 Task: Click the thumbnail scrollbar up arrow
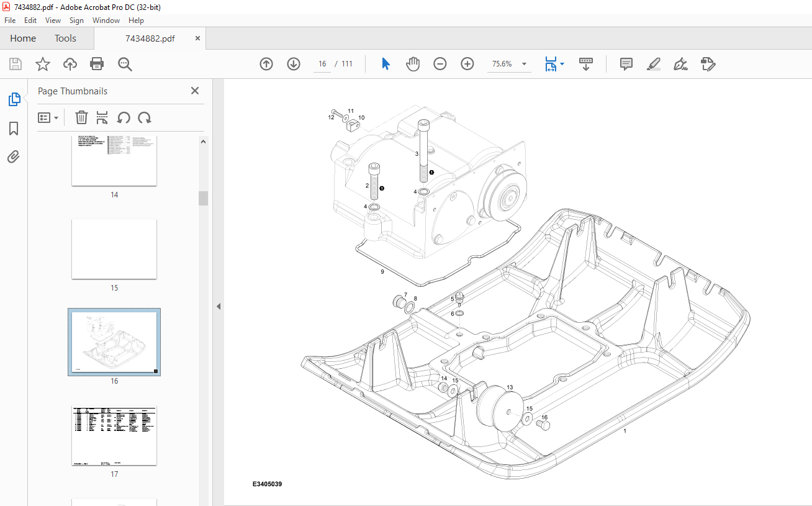(203, 142)
